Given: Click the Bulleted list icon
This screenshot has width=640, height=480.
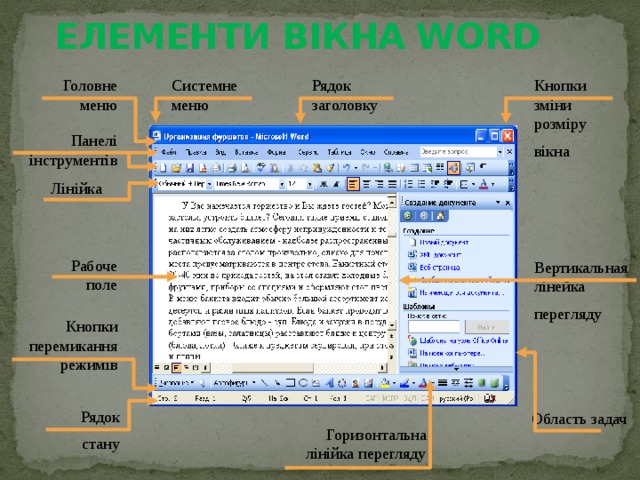Looking at the screenshot, I should (422, 184).
